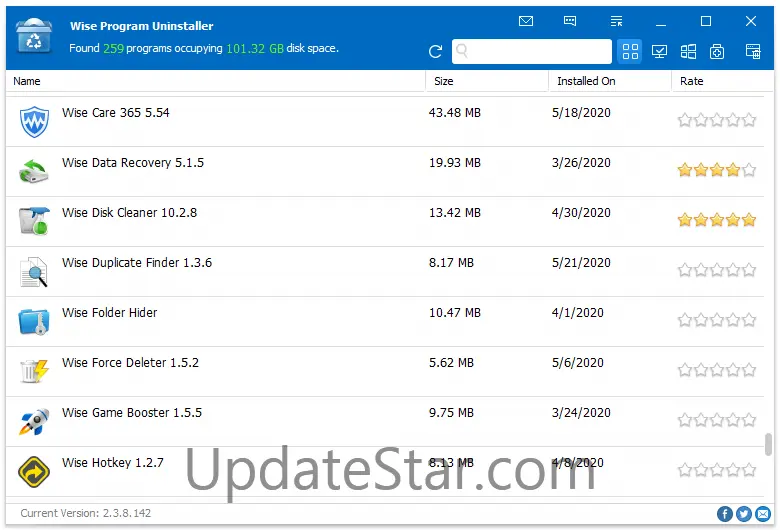The width and height of the screenshot is (780, 530).
Task: Click Current Version 2.3.8.142 text
Action: (86, 513)
